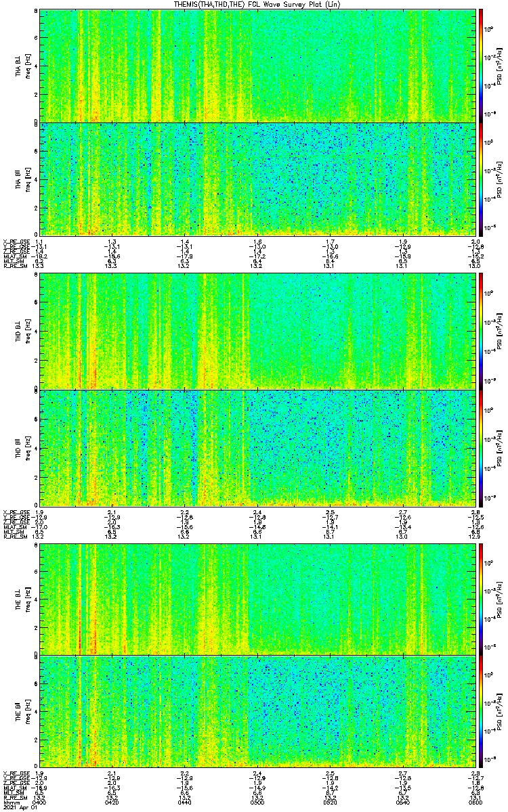Click the THE B-parallel spectrogram panel

click(x=257, y=713)
